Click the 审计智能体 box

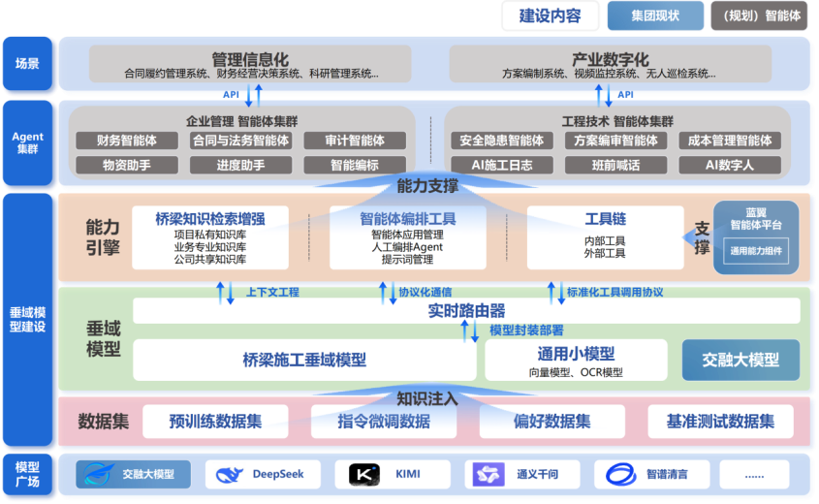coord(355,141)
